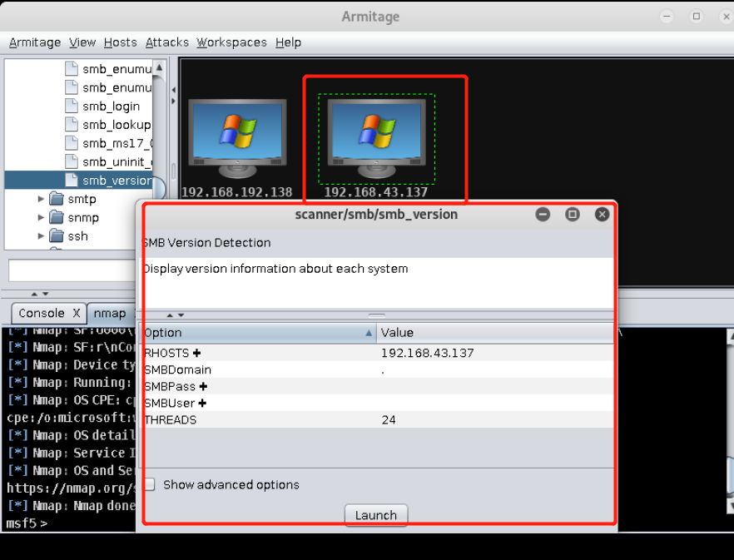Click the plus icon next to SMBUser
The width and height of the screenshot is (734, 560).
point(202,403)
